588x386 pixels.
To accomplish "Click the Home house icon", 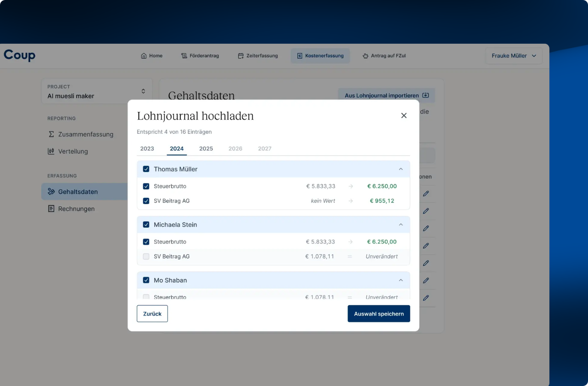I will click(144, 56).
